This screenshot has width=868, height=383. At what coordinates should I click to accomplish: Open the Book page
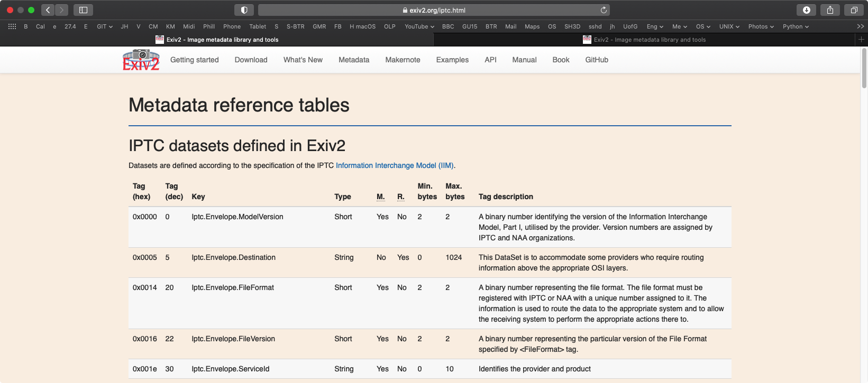click(x=561, y=60)
